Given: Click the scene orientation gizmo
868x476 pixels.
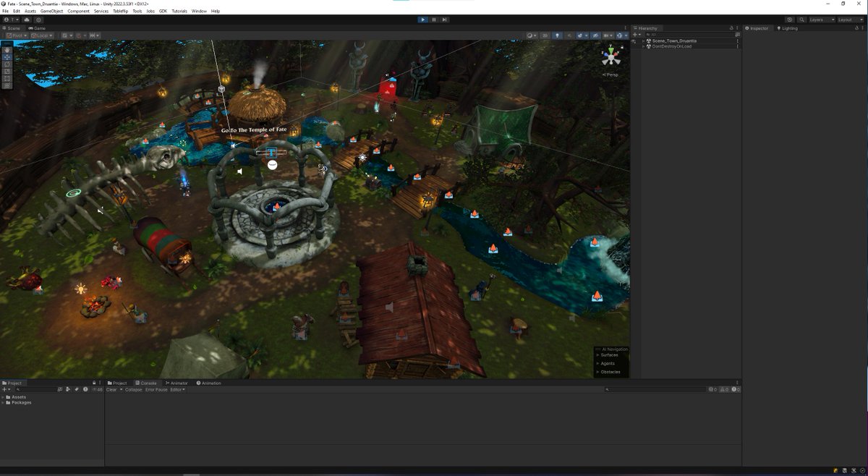Looking at the screenshot, I should (x=612, y=56).
